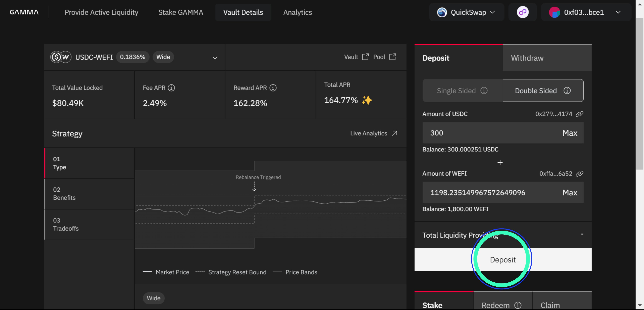Click the Polygon network icon
Viewport: 644px width, 310px height.
(x=522, y=12)
